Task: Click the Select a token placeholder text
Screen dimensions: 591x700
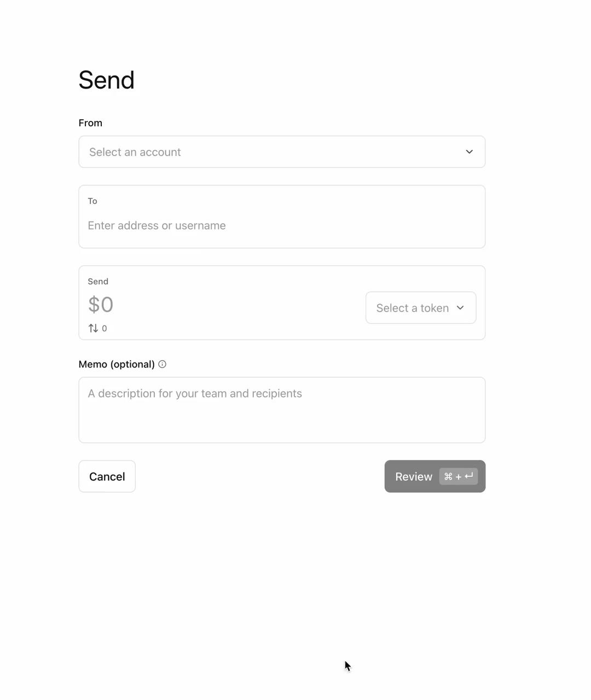Action: [412, 308]
